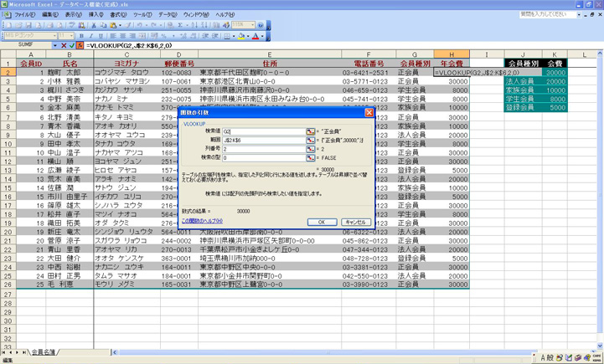This screenshot has width=604, height=364.
Task: Open the この関数のヘルプ link
Action: pyautogui.click(x=202, y=221)
